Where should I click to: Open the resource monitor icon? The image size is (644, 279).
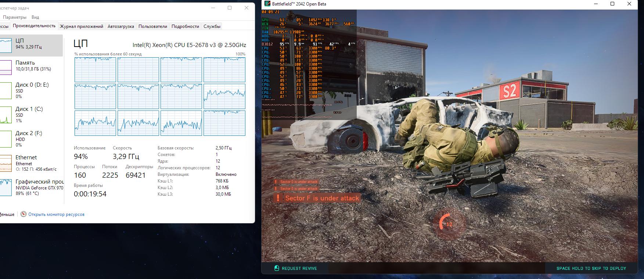click(24, 214)
